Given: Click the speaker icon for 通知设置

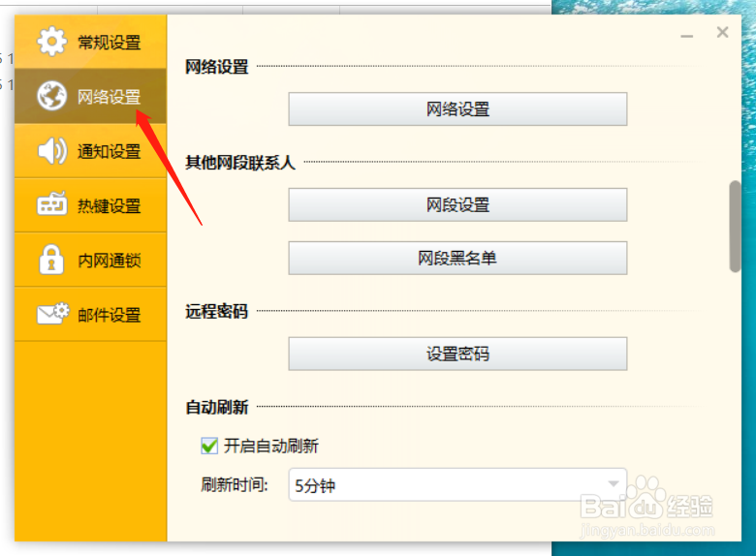Looking at the screenshot, I should 52,151.
